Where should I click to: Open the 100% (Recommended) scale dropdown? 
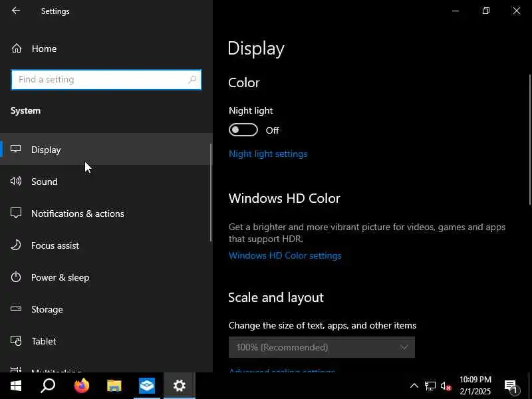322,347
